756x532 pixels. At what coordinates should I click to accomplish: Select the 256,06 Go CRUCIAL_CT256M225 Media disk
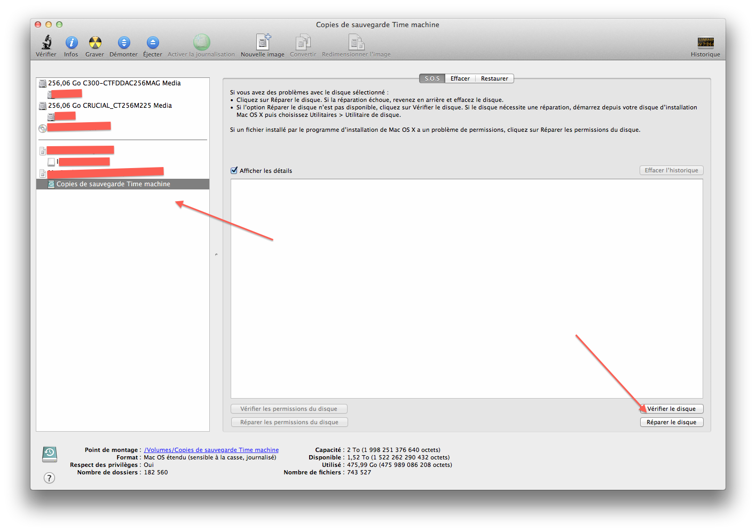110,106
